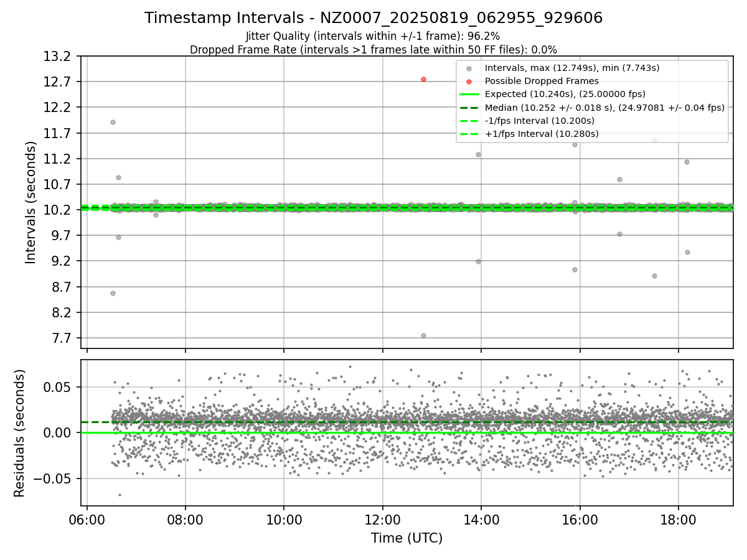Click the 14:00 time tick label
The height and width of the screenshot is (560, 747).
point(481,519)
